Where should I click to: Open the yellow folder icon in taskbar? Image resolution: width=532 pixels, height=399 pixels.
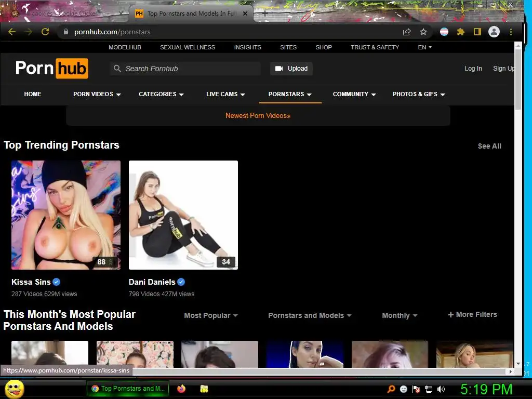[204, 389]
